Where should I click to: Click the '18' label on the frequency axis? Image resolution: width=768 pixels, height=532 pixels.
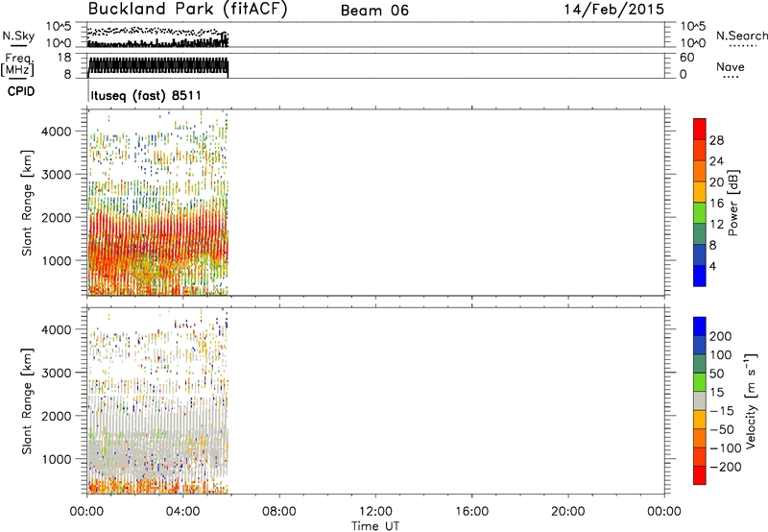(64, 58)
